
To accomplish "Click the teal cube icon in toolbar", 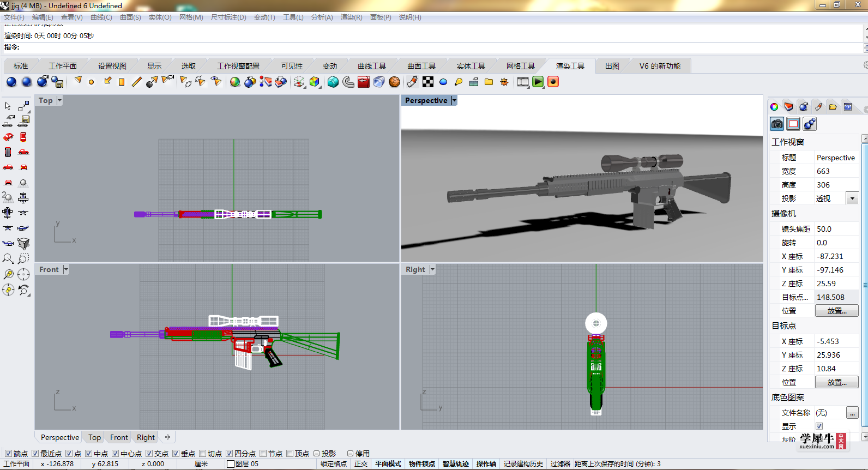I will (x=333, y=82).
